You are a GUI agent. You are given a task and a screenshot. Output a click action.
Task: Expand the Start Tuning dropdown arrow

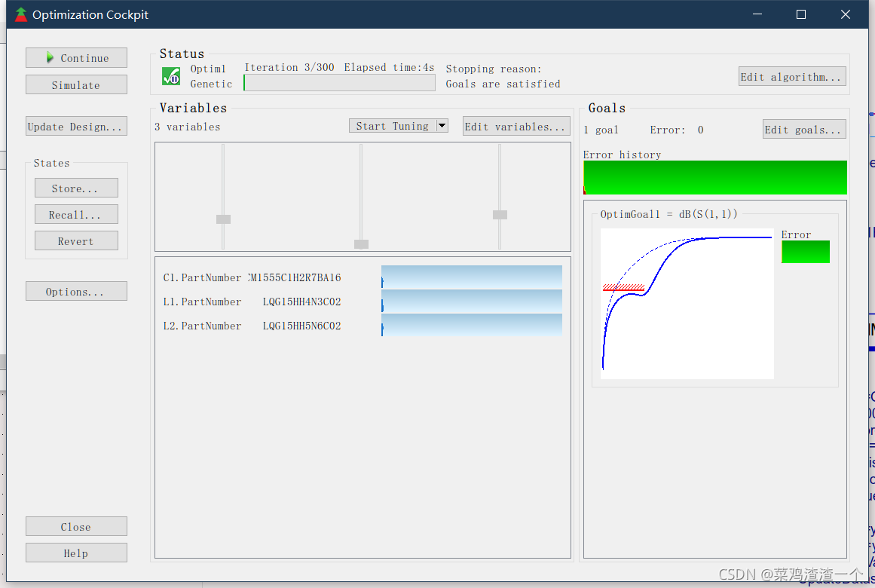pos(442,126)
